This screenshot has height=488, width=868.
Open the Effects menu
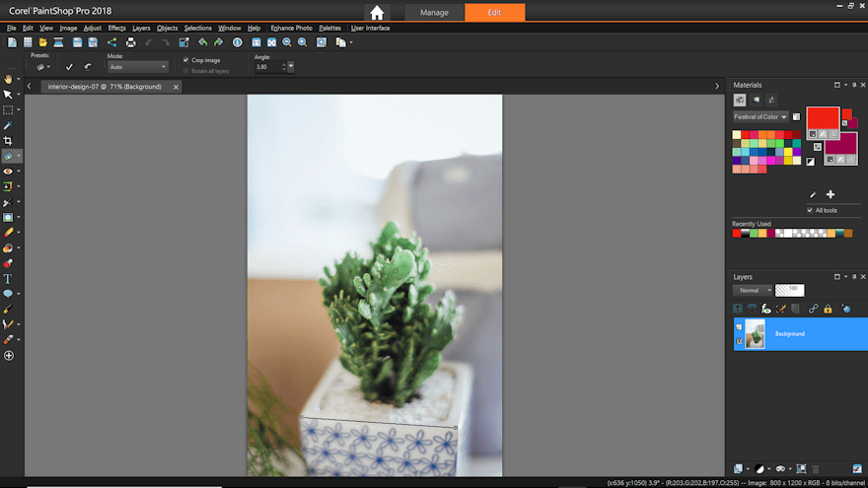pos(116,28)
